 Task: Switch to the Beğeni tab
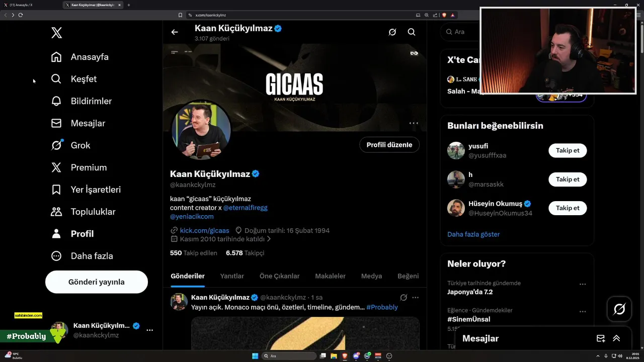click(x=408, y=276)
